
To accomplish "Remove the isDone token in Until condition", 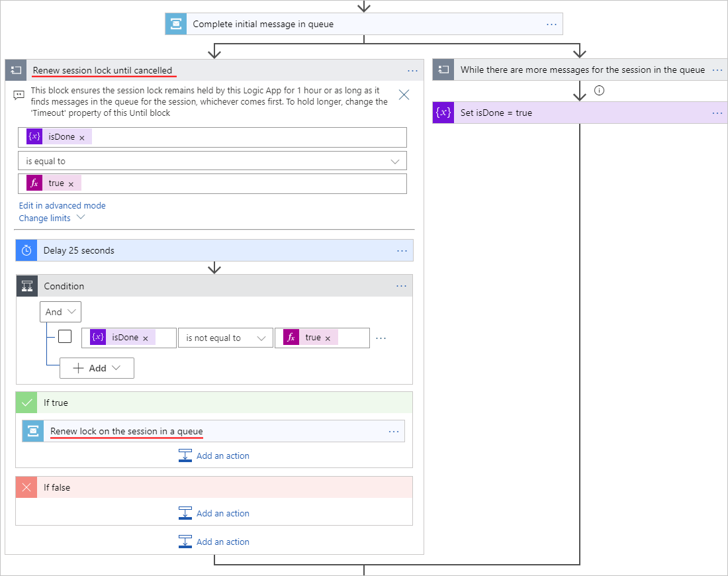I will (82, 138).
